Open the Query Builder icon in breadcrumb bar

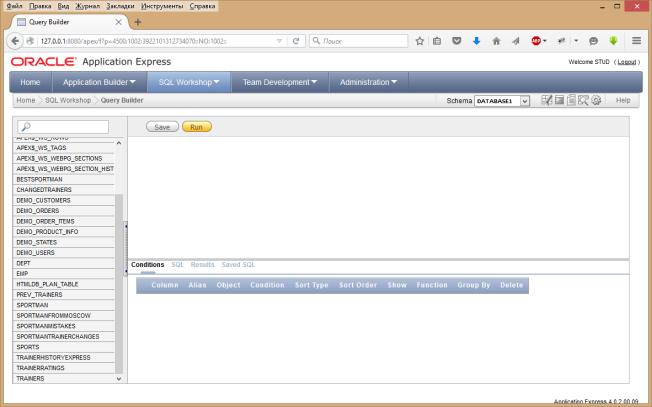583,100
